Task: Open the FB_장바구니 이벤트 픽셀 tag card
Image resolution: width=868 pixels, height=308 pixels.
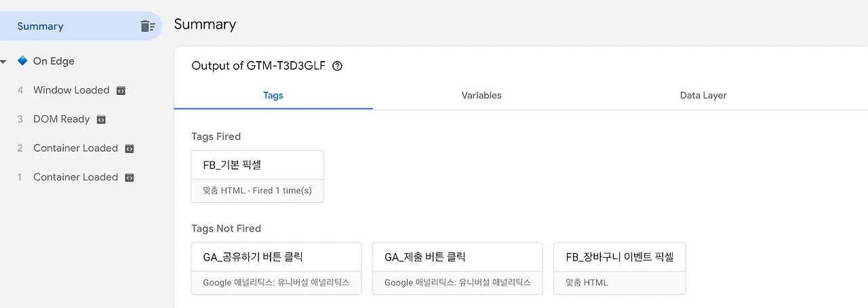Action: (x=619, y=269)
